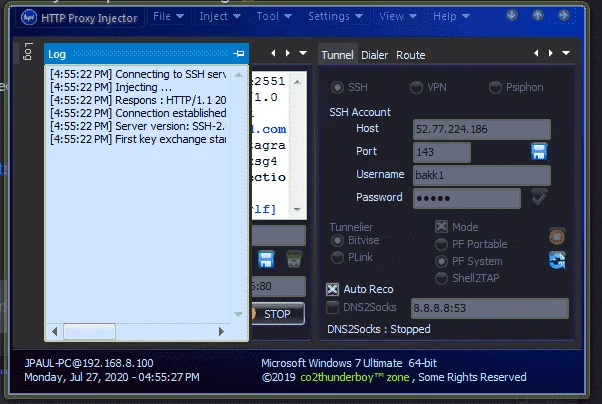This screenshot has height=404, width=602.
Task: Open the Help menu dropdown
Action: click(x=451, y=17)
